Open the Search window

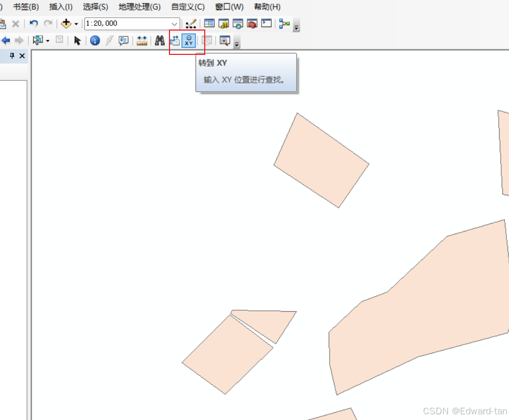(x=237, y=23)
